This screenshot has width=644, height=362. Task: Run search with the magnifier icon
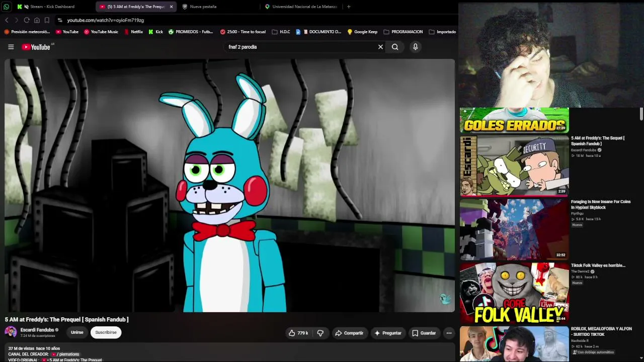[395, 47]
